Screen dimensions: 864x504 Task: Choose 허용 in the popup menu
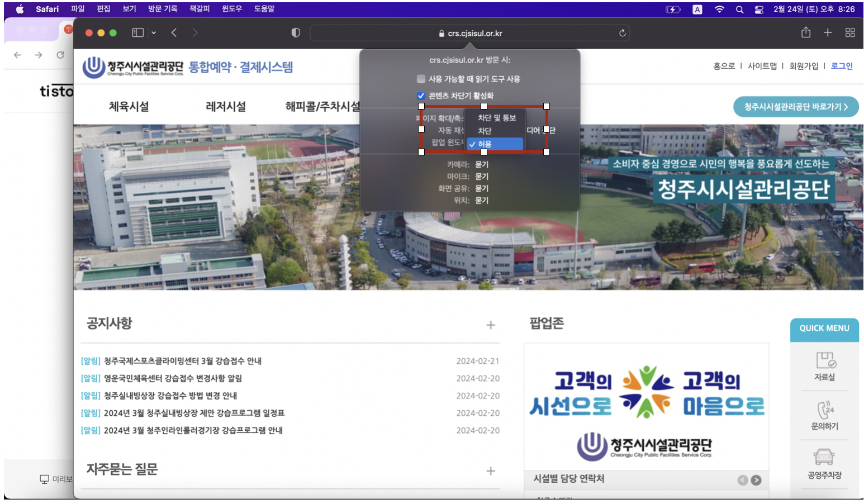click(x=496, y=144)
